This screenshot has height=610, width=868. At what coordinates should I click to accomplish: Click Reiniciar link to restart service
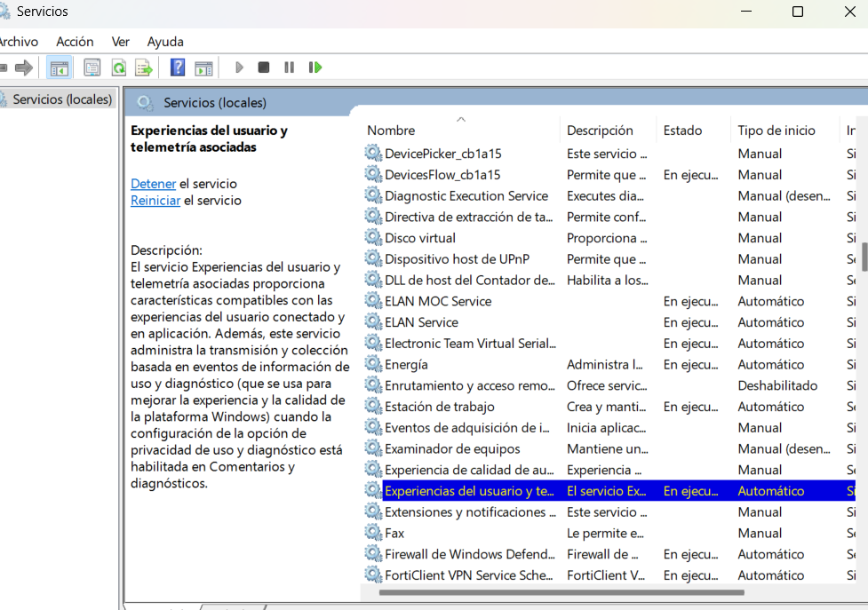click(155, 200)
